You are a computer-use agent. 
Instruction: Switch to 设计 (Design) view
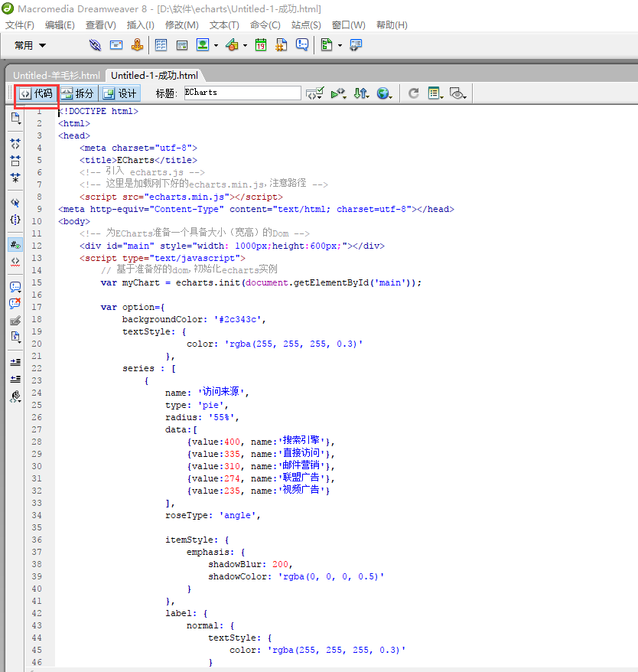click(120, 93)
